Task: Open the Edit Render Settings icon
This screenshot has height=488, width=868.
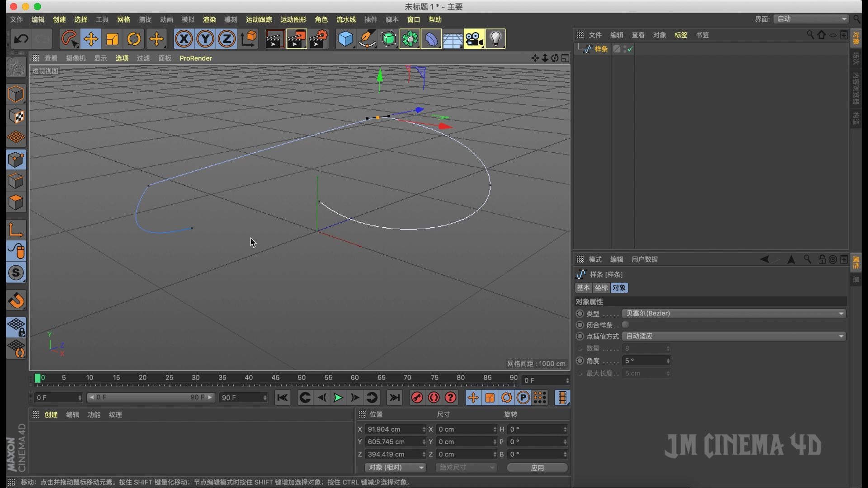Action: [x=318, y=39]
